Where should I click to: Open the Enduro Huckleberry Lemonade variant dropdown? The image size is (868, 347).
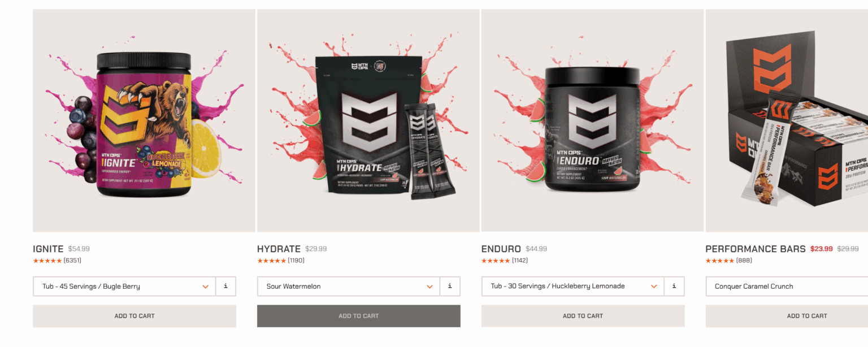(x=573, y=287)
